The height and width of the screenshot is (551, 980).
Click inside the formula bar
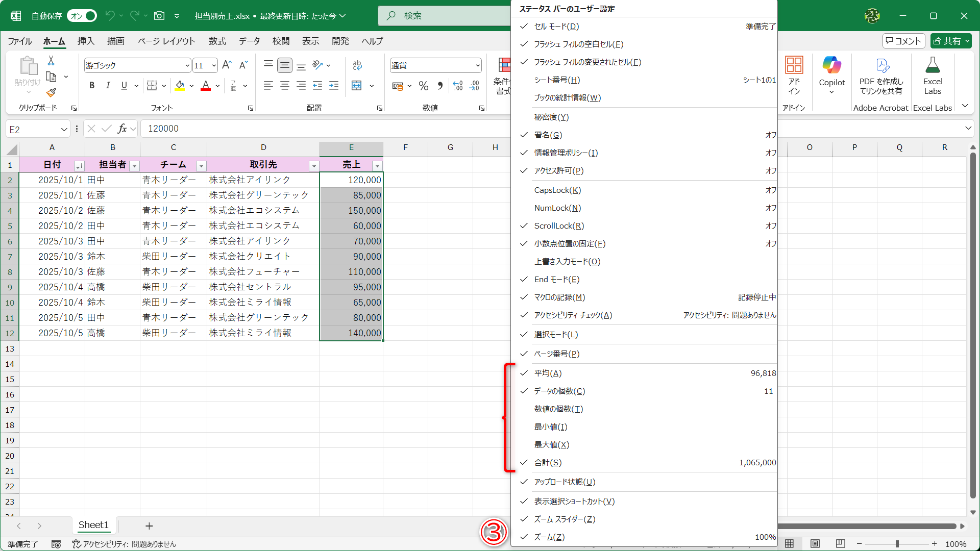(306, 129)
